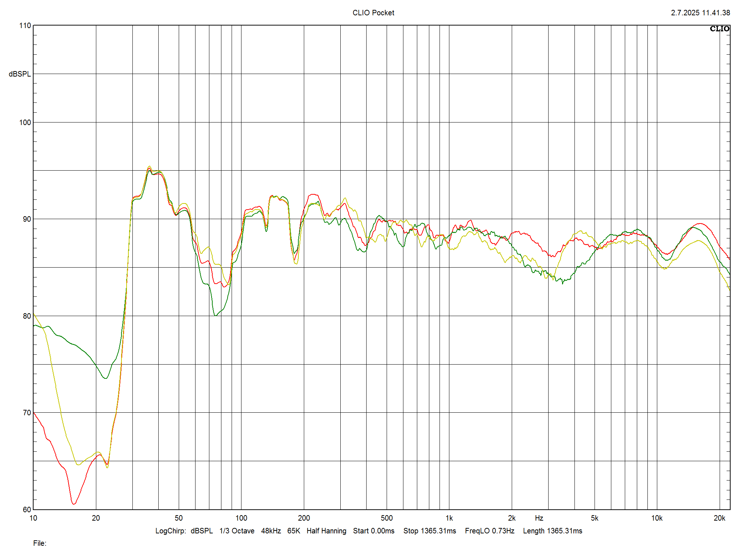
Task: Select the 90 label on the dB axis
Action: (27, 219)
